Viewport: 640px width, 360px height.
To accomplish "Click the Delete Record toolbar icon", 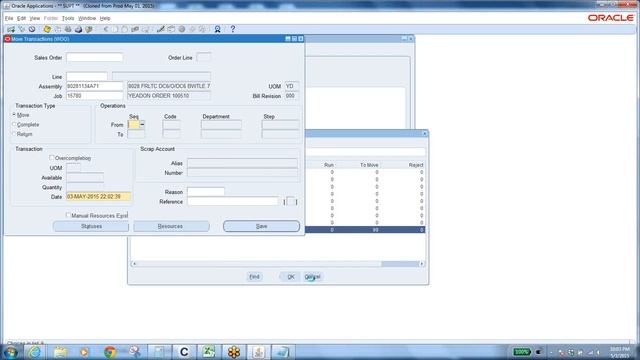I will pyautogui.click(x=145, y=29).
